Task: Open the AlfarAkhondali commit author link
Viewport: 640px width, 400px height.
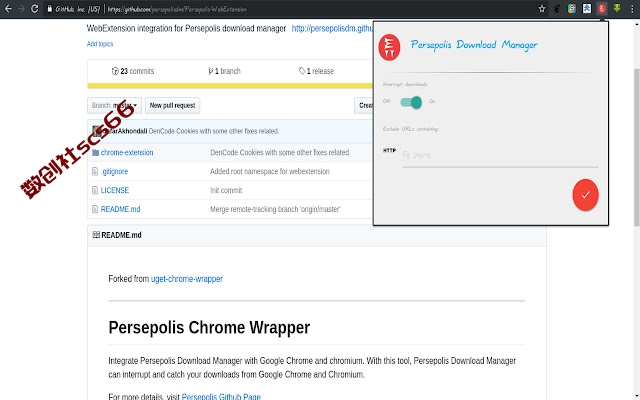Action: [x=124, y=131]
